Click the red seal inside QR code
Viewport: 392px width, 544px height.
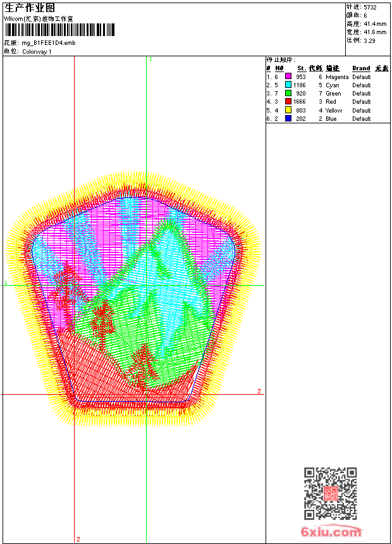(x=330, y=493)
